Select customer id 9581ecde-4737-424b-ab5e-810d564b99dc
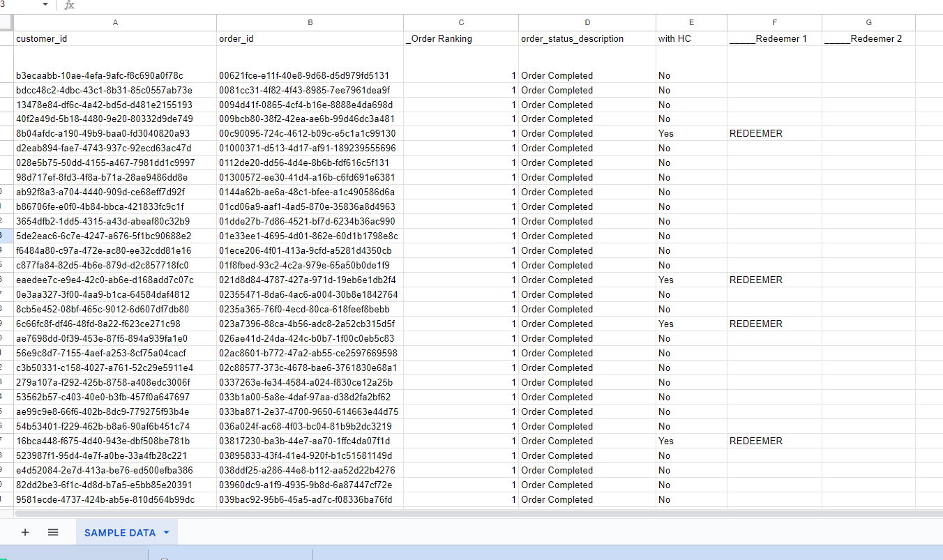Viewport: 943px width, 560px height. coord(115,499)
